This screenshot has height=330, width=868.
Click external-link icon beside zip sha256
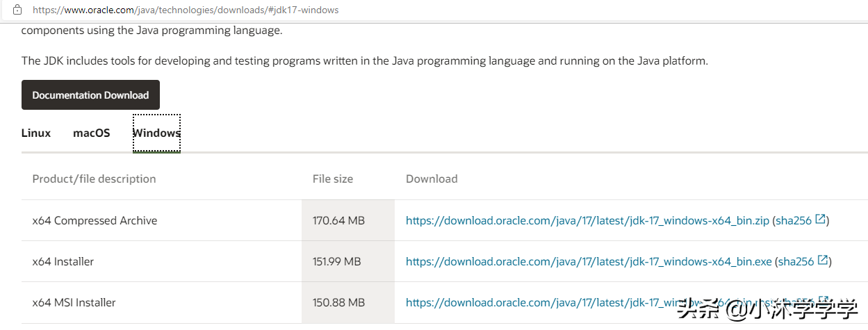pos(821,220)
